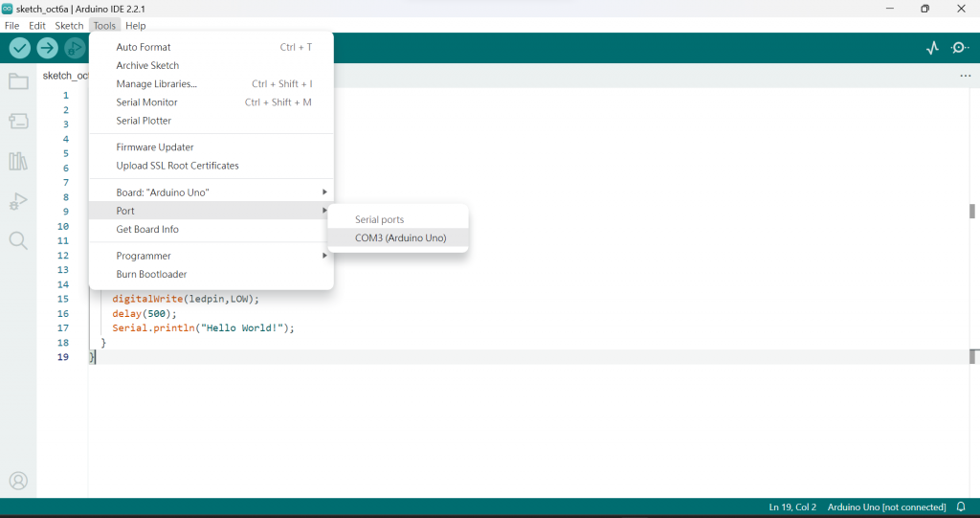980x518 pixels.
Task: Open the Sketch menu
Action: click(x=69, y=26)
